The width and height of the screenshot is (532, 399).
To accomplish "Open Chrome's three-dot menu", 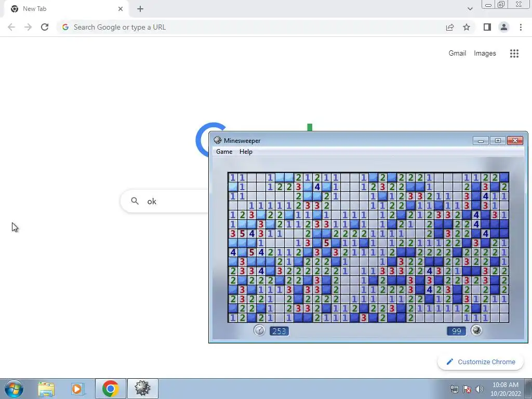I will [521, 27].
